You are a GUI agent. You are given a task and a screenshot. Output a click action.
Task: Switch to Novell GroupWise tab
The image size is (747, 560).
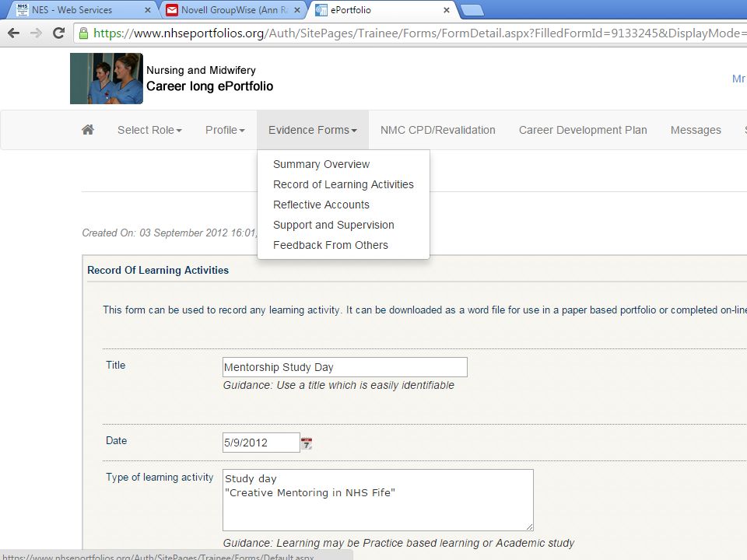pos(234,9)
